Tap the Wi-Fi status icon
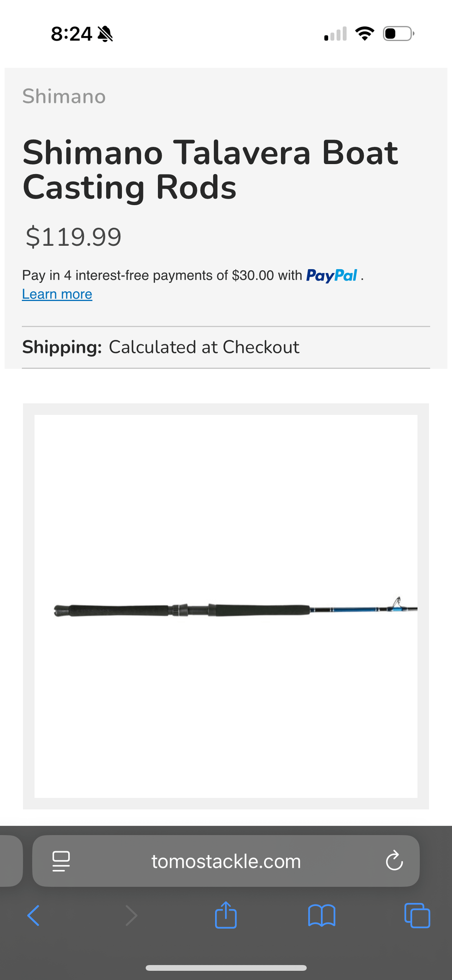The width and height of the screenshot is (452, 980). click(365, 33)
